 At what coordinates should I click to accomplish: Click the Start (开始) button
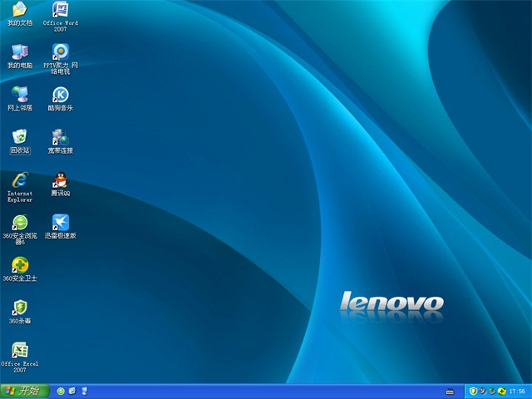pos(22,391)
